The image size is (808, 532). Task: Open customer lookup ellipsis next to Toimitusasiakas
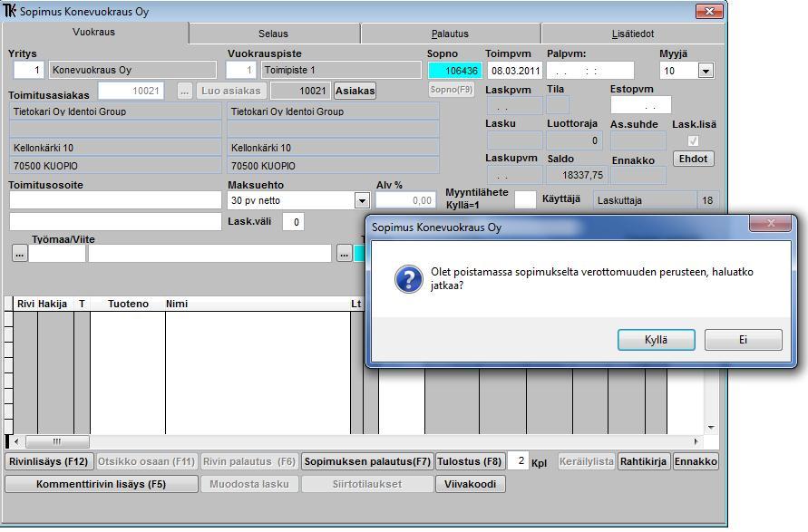point(184,91)
